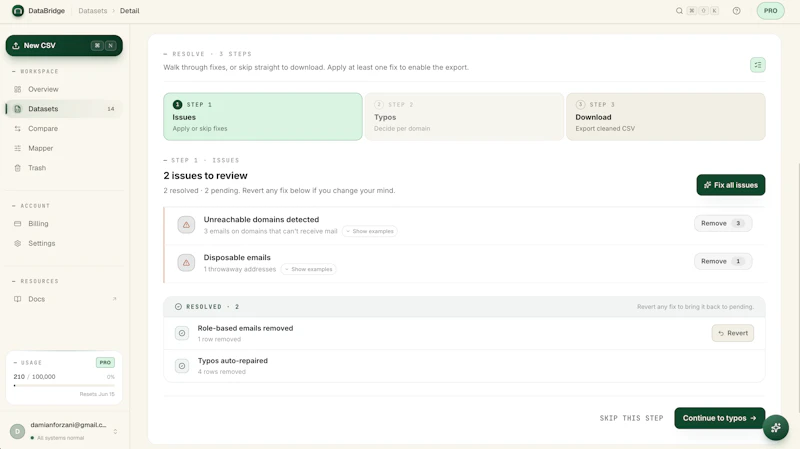Remove 3 unreachable domain emails
Viewport: 800px width, 449px height.
(x=723, y=223)
